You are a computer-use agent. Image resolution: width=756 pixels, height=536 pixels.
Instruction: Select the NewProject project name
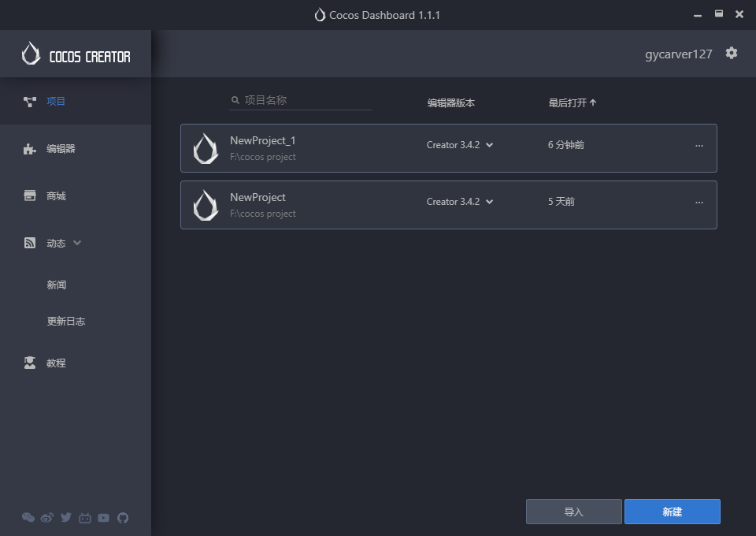(x=258, y=197)
